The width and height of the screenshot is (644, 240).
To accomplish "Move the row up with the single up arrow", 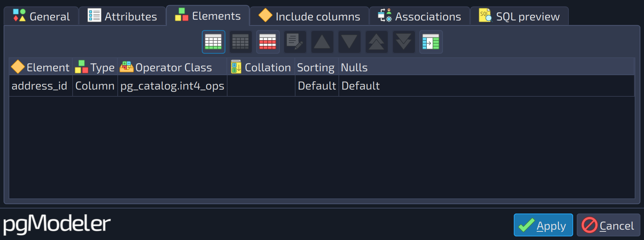I will click(322, 42).
